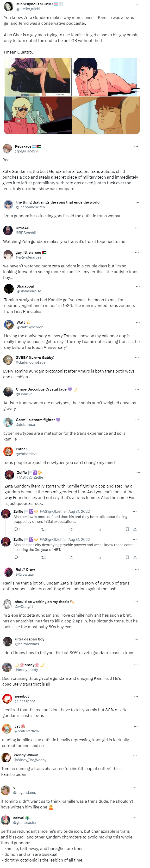Retweet Zelfie's tweet about 3rd year of HRT
Screen dimensions: 150x868
pyautogui.click(x=43, y=557)
